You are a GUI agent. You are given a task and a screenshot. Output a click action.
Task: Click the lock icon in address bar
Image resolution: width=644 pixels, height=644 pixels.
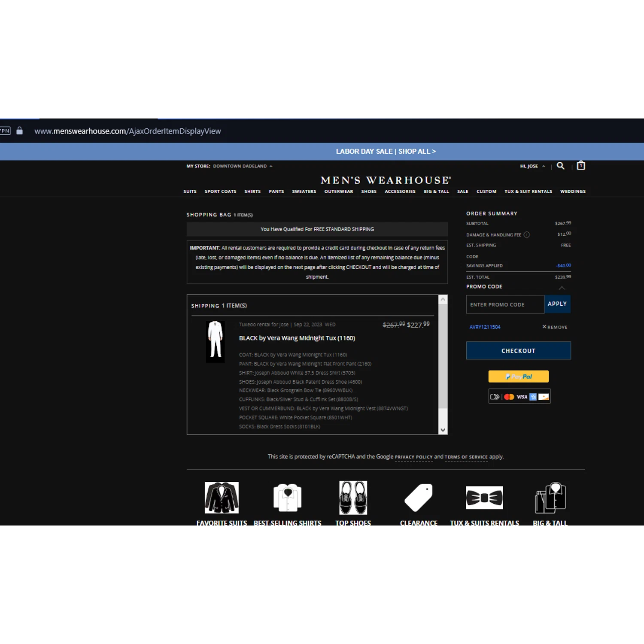(x=19, y=131)
